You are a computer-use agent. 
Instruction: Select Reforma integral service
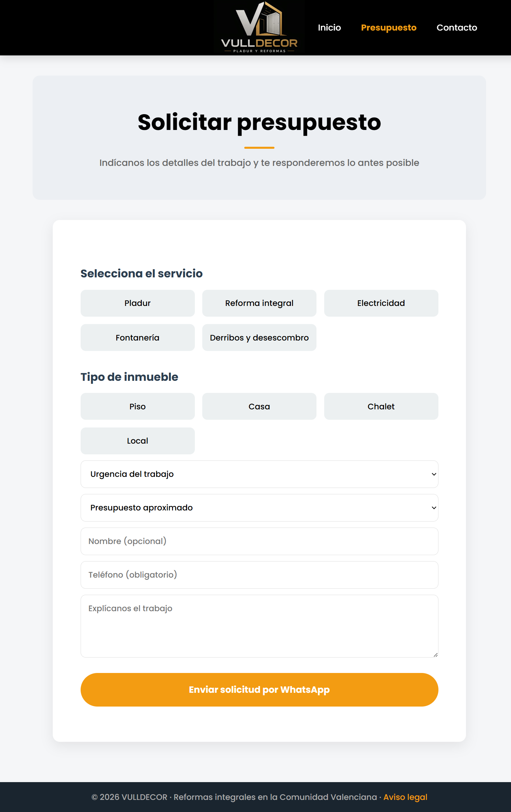[259, 303]
